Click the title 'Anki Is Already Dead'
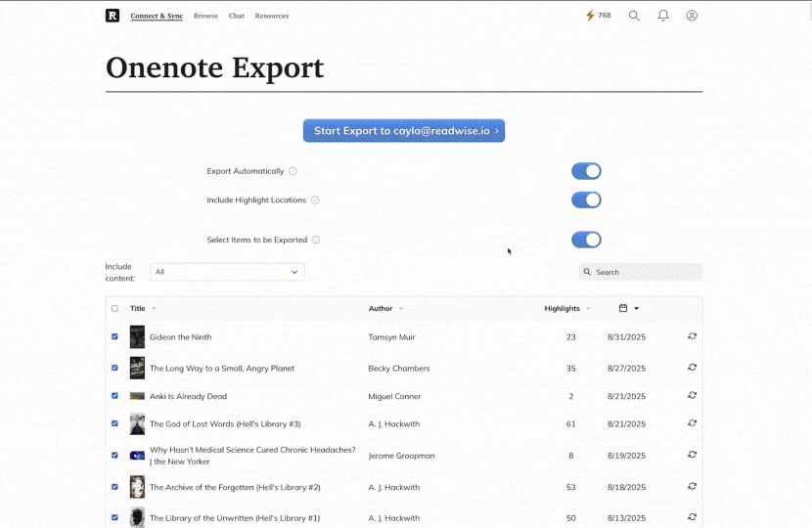812x528 pixels. pyautogui.click(x=188, y=396)
